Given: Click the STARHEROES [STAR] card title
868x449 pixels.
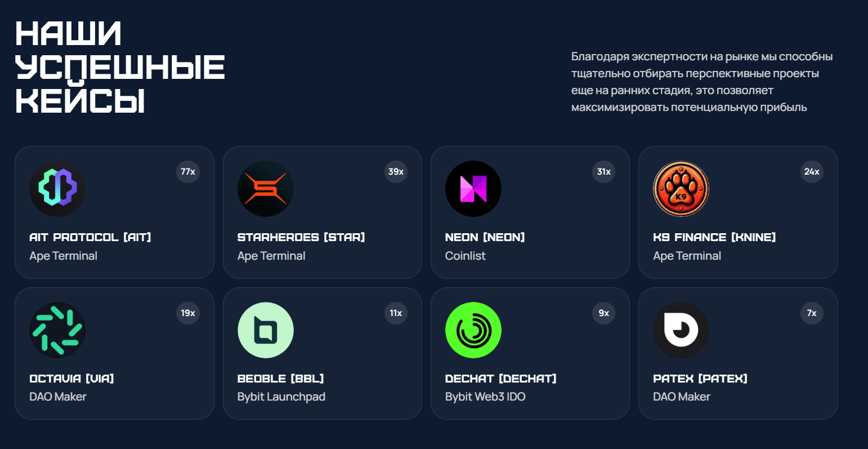Looking at the screenshot, I should [x=301, y=237].
